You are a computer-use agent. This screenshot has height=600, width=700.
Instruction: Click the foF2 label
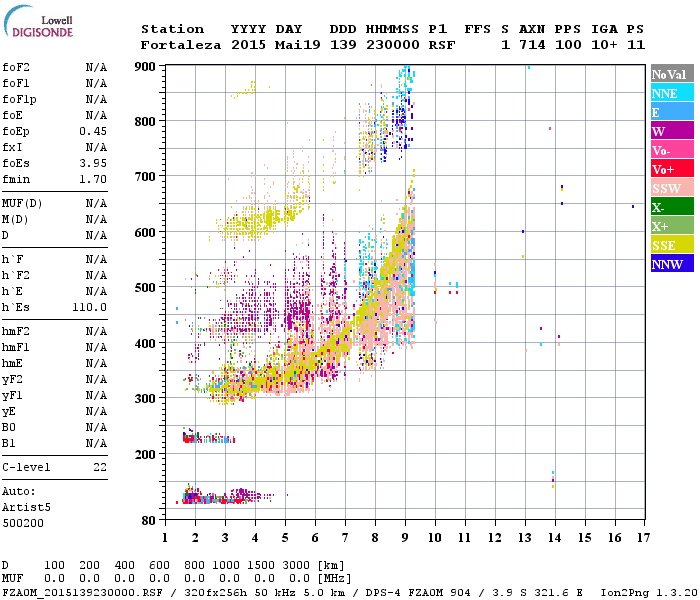pos(16,67)
